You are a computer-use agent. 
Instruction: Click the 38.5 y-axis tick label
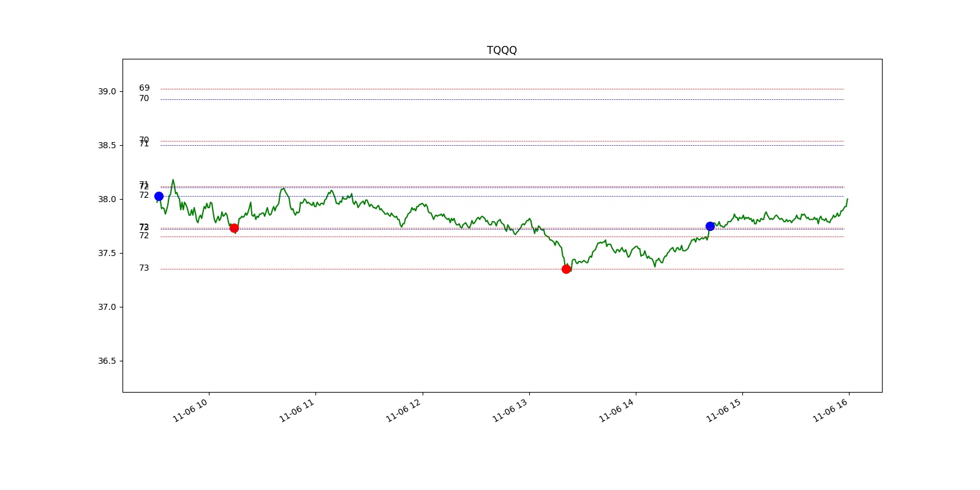tap(107, 145)
